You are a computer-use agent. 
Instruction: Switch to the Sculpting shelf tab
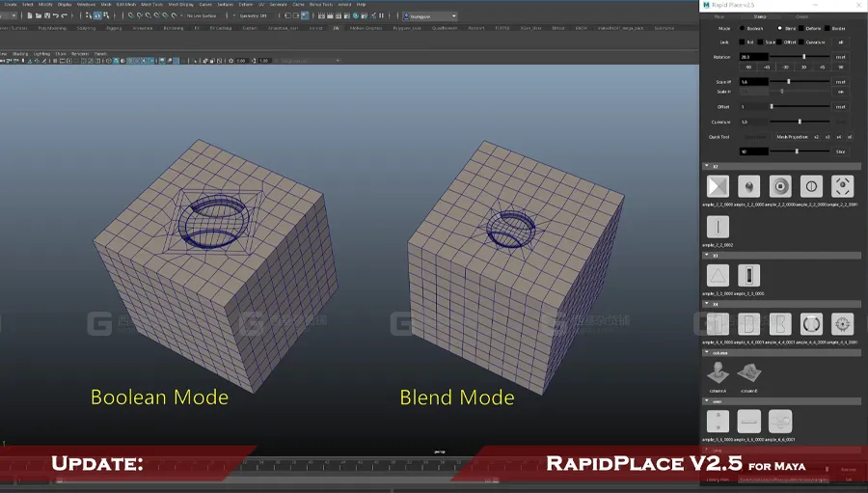click(86, 28)
